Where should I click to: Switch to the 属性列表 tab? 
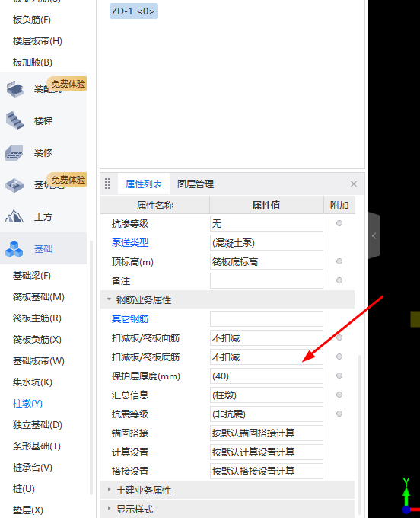pos(144,184)
